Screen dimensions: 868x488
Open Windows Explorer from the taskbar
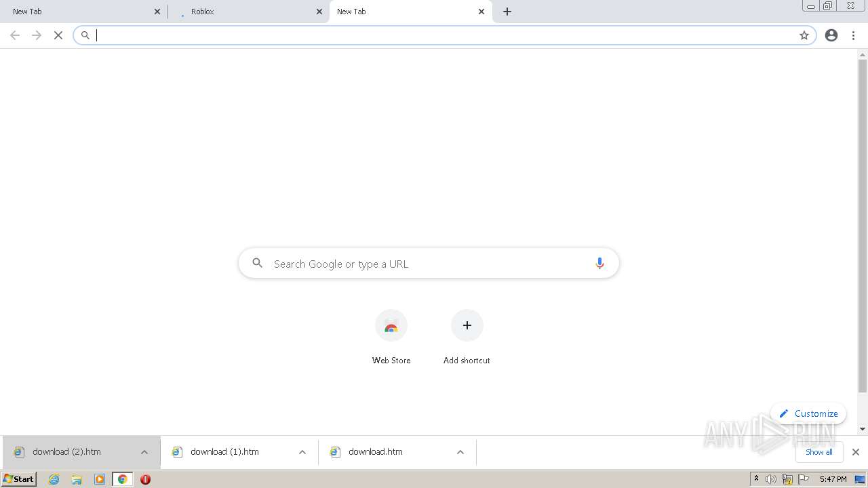click(77, 479)
